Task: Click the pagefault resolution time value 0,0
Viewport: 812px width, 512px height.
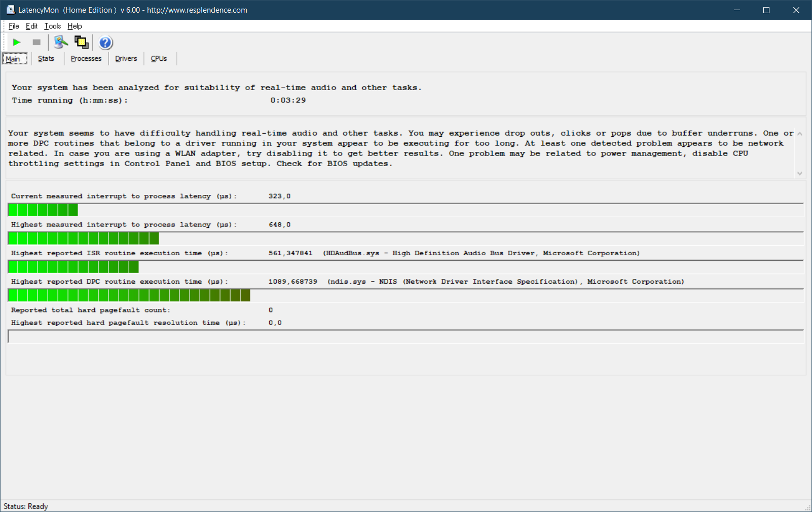Action: (x=275, y=323)
